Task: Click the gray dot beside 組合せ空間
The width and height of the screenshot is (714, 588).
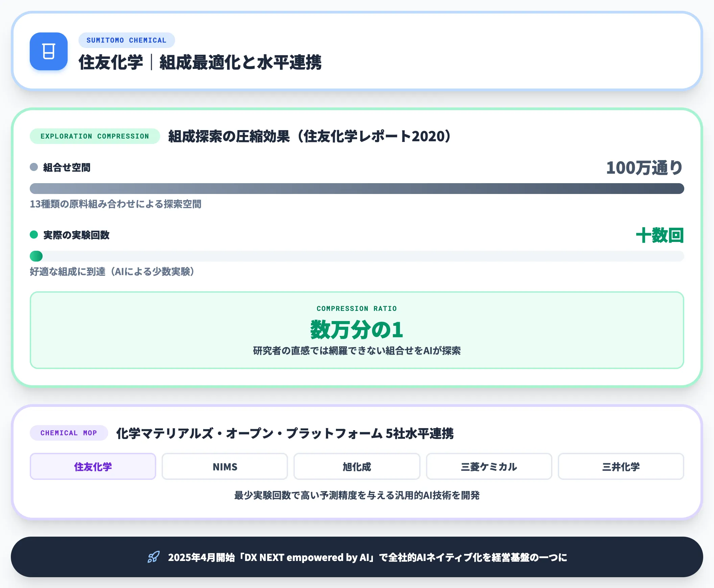Action: coord(34,167)
